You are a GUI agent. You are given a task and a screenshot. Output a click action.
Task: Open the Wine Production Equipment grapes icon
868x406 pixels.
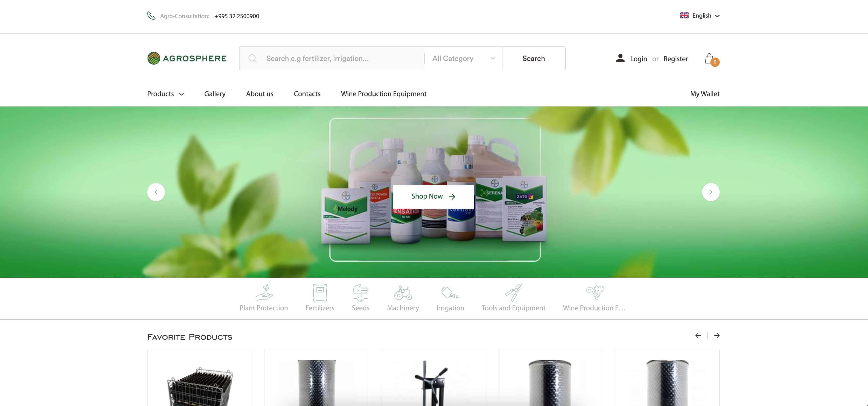coord(594,292)
